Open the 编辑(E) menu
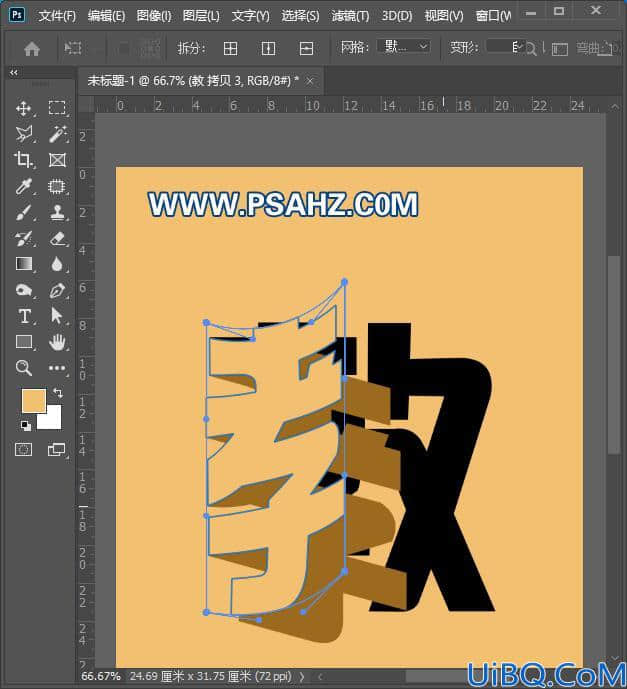Image resolution: width=627 pixels, height=689 pixels. tap(106, 16)
